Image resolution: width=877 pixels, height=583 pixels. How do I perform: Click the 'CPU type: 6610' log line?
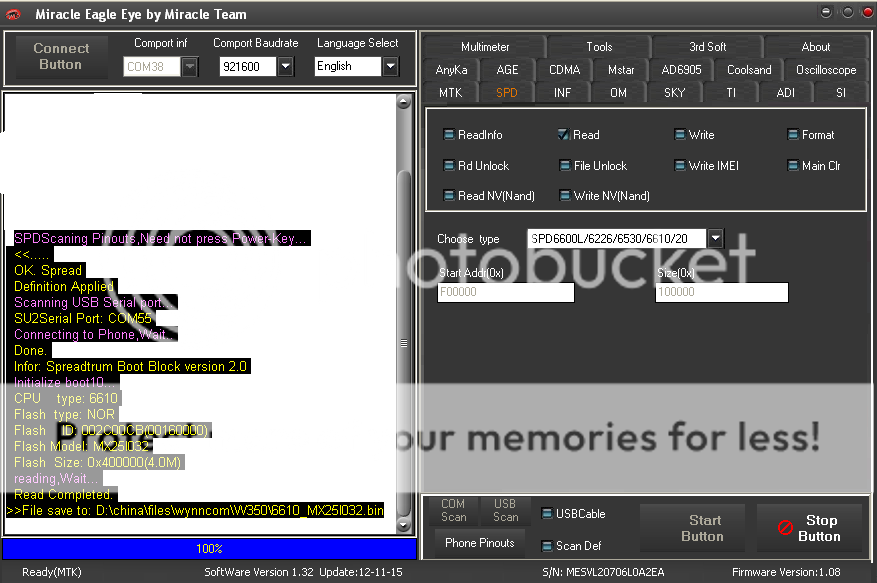pyautogui.click(x=66, y=398)
